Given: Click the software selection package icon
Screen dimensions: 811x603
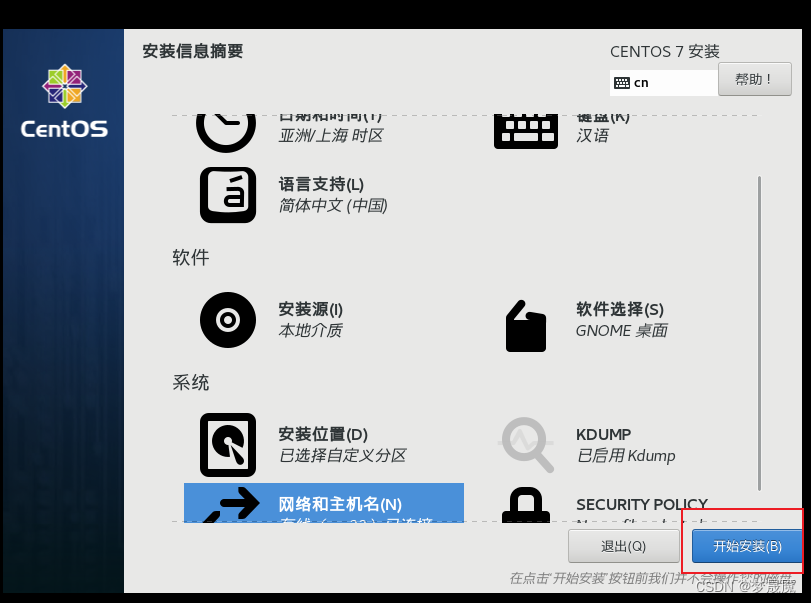Looking at the screenshot, I should [525, 326].
